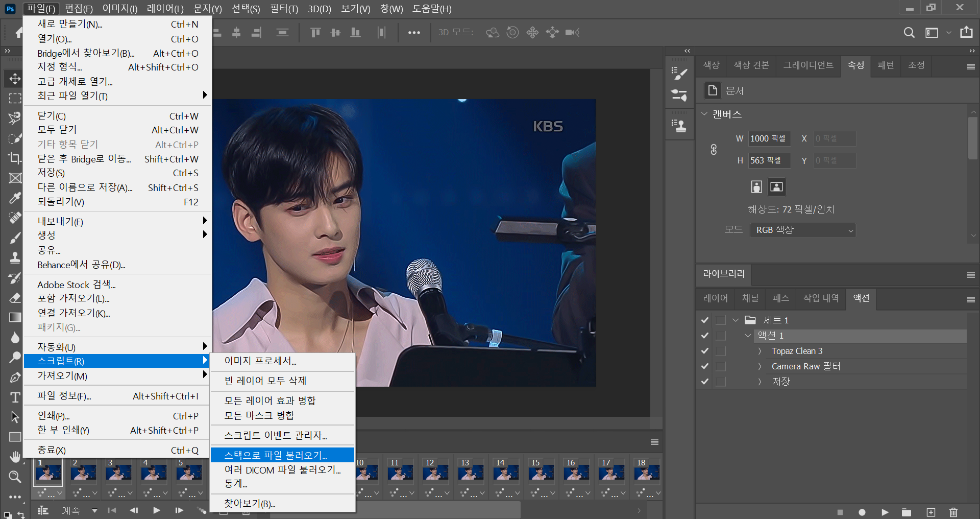The height and width of the screenshot is (519, 980).
Task: Toggle the dialog box for Camera Raw 필터
Action: tap(721, 366)
